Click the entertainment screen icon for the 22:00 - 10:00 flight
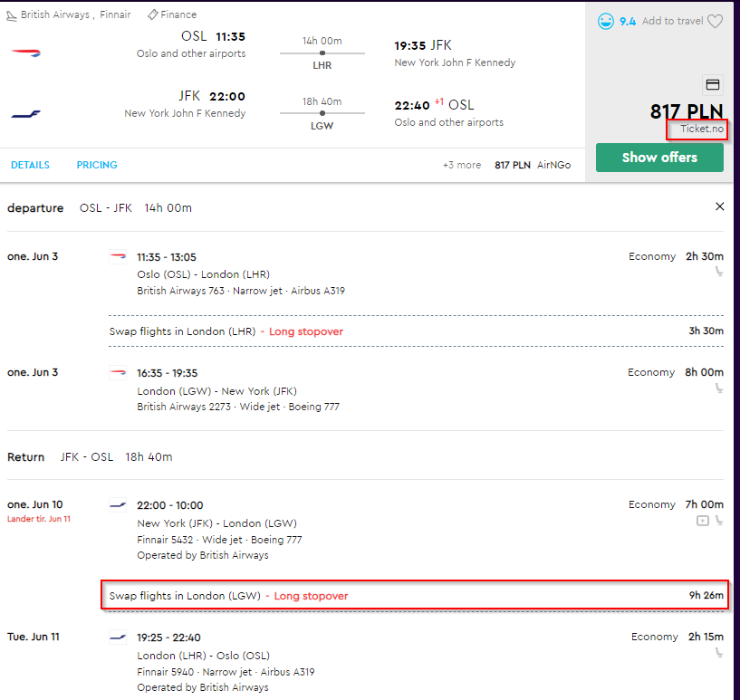The height and width of the screenshot is (700, 740). pyautogui.click(x=702, y=521)
